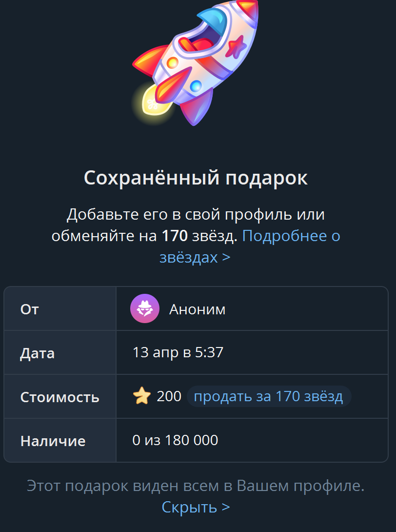Click the 'Наличие' row label
Screen dimensions: 396x532
53,441
